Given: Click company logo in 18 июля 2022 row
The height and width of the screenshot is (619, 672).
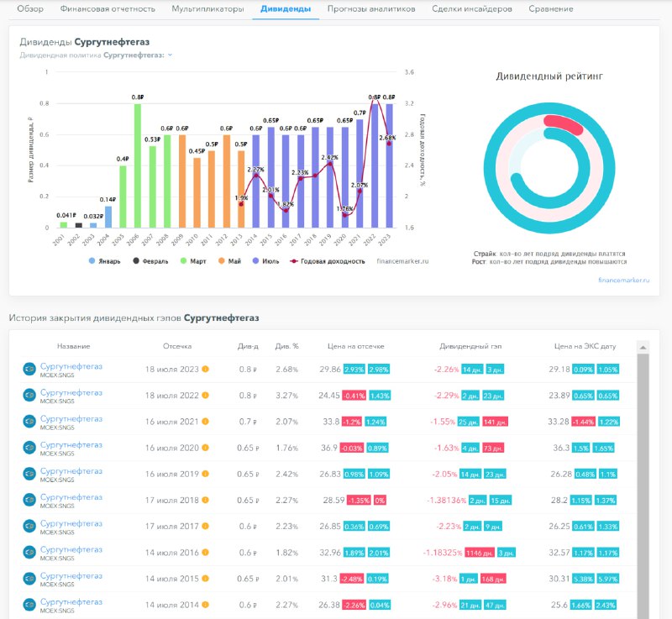Looking at the screenshot, I should tap(29, 396).
